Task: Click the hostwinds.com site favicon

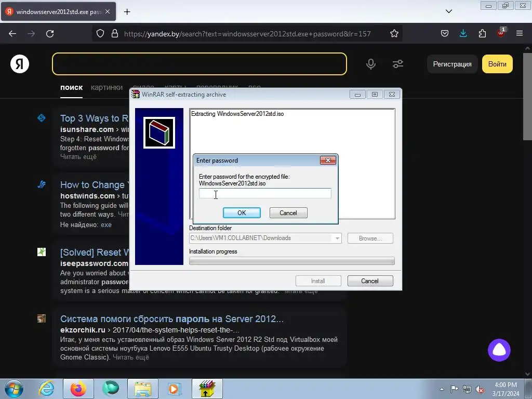Action: pos(42,184)
